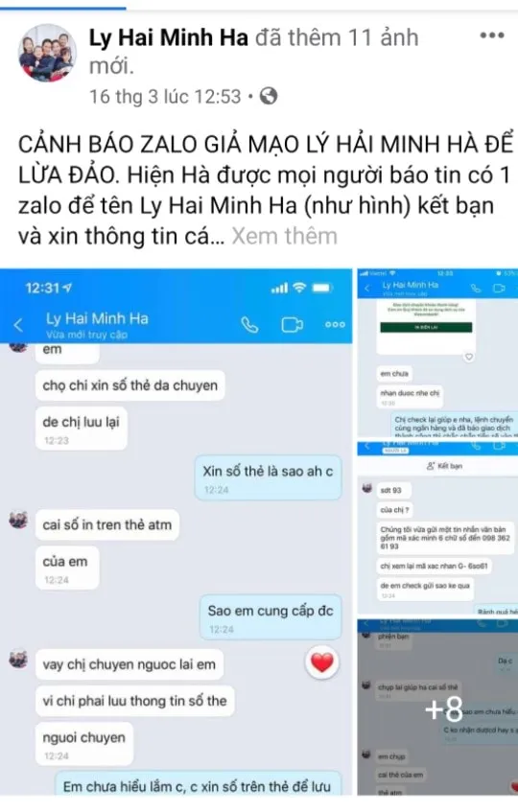Click the globe public audience icon
The height and width of the screenshot is (812, 518).
(269, 96)
